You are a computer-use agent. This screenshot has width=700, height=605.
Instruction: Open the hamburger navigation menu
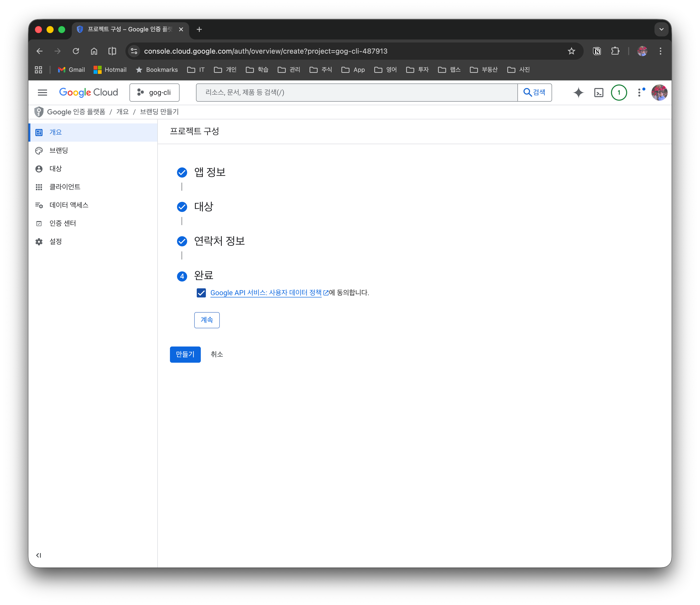click(x=42, y=93)
